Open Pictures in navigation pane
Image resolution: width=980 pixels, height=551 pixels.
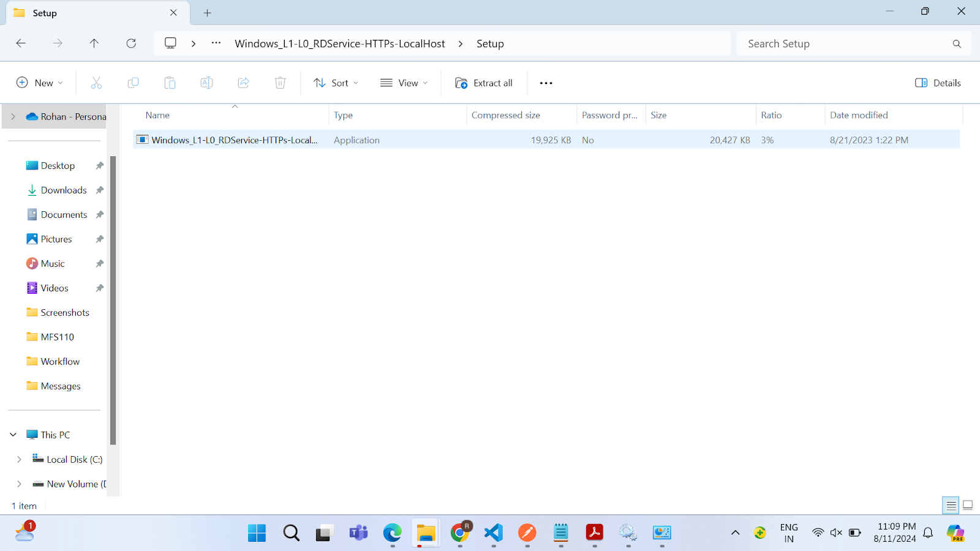pos(56,239)
